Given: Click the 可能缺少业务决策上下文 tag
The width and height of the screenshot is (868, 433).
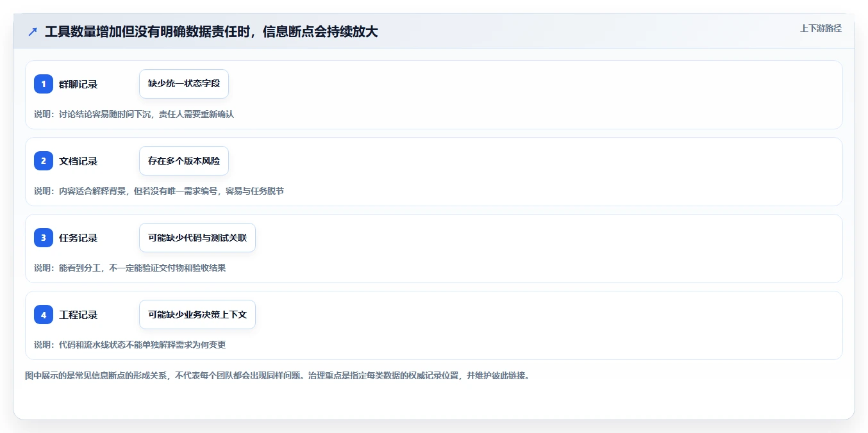Looking at the screenshot, I should 197,315.
